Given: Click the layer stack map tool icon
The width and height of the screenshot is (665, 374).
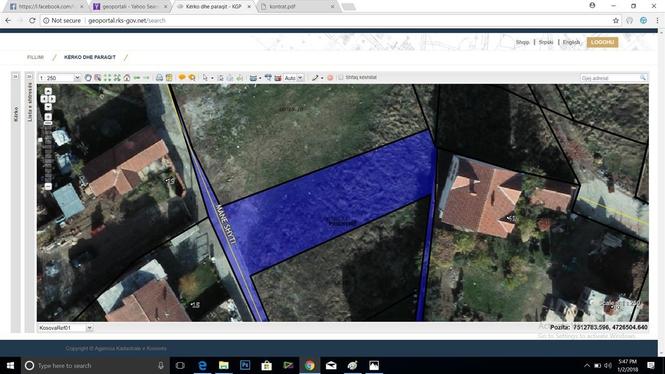Looking at the screenshot, I should pos(253,78).
